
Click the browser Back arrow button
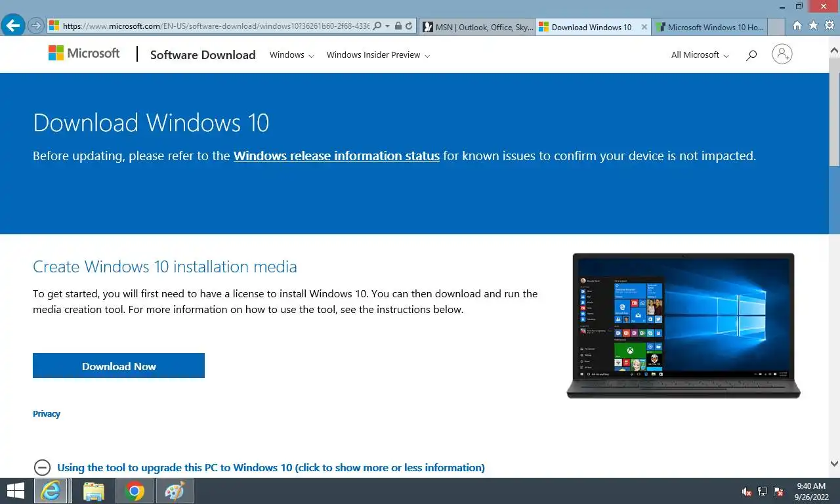coord(13,26)
